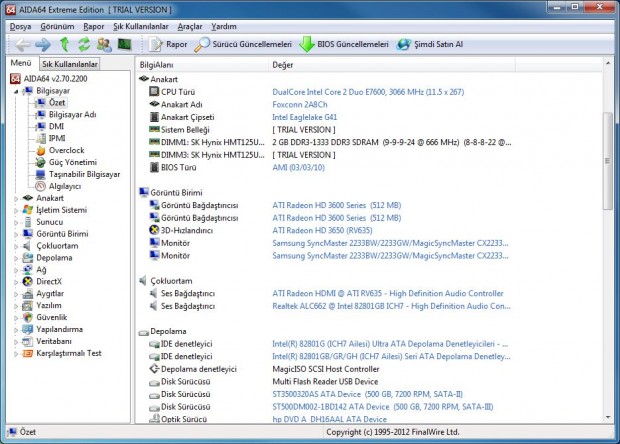620x444 pixels.
Task: Expand the Çokluortam tree node
Action: point(16,246)
